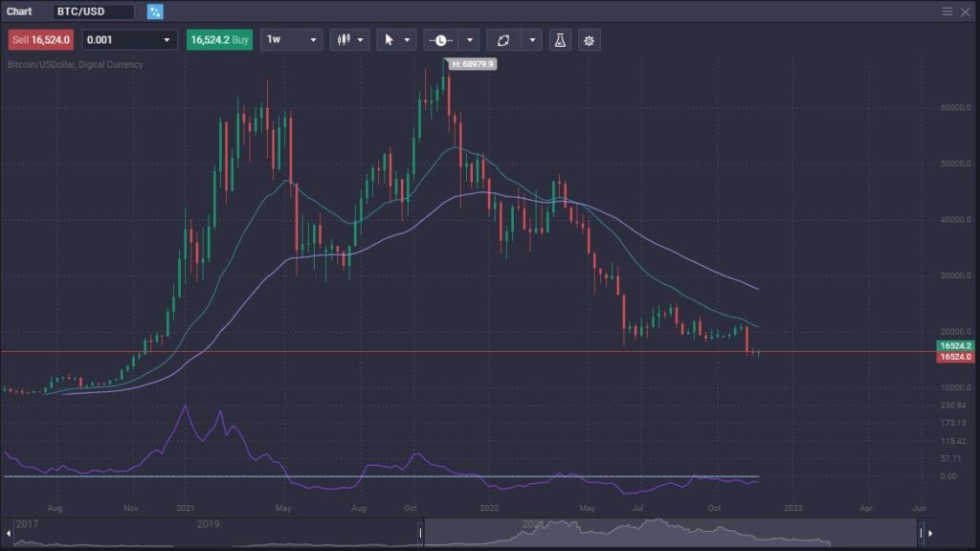Screen dimensions: 980x551
Task: Click the 50000.0 price axis label
Action: pyautogui.click(x=956, y=164)
